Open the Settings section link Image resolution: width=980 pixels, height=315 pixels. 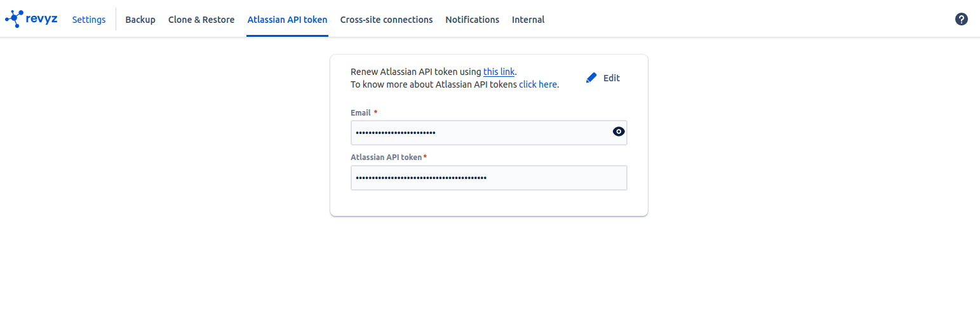(89, 20)
